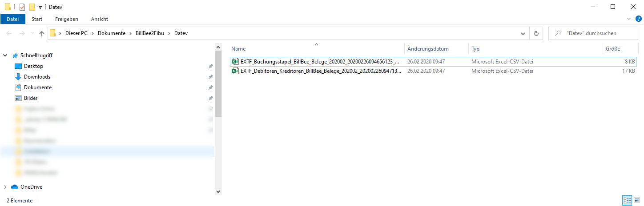The height and width of the screenshot is (206, 644).
Task: Switch to details view layout icon
Action: pyautogui.click(x=628, y=201)
